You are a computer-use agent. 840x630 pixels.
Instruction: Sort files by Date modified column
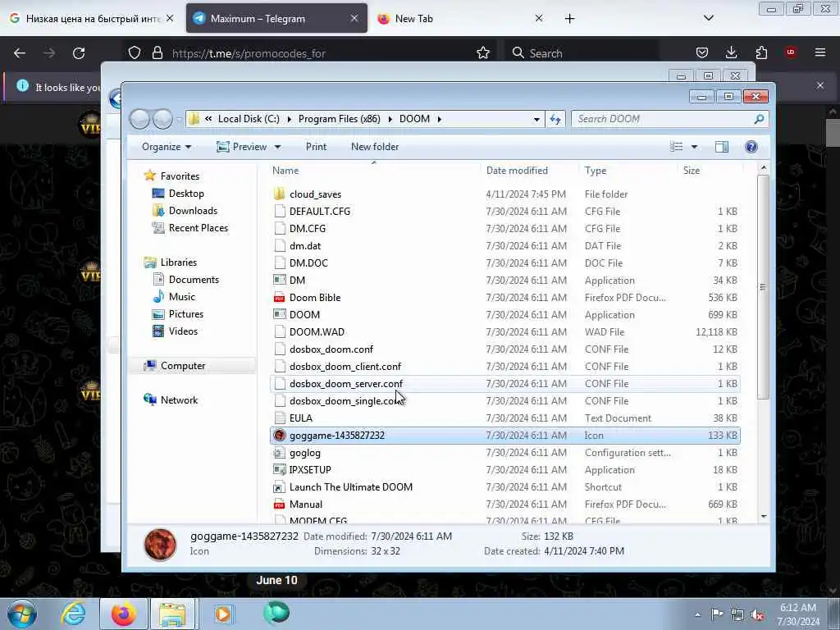[x=517, y=171]
